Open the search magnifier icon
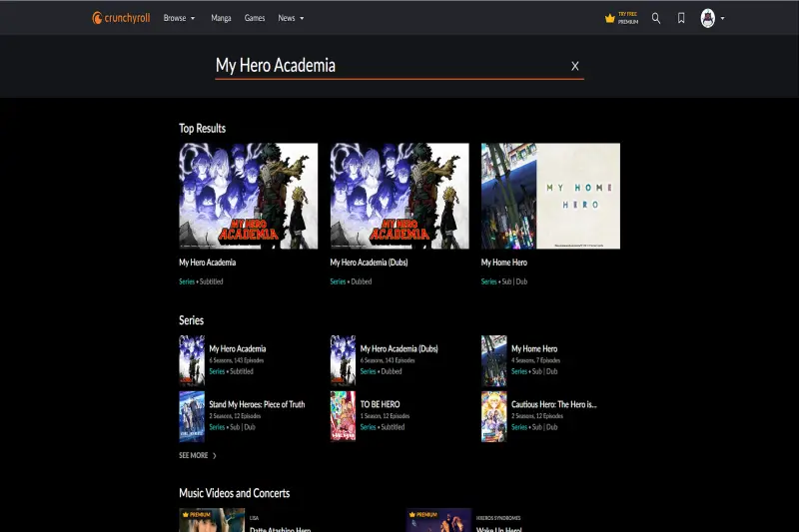The image size is (799, 532). point(656,18)
